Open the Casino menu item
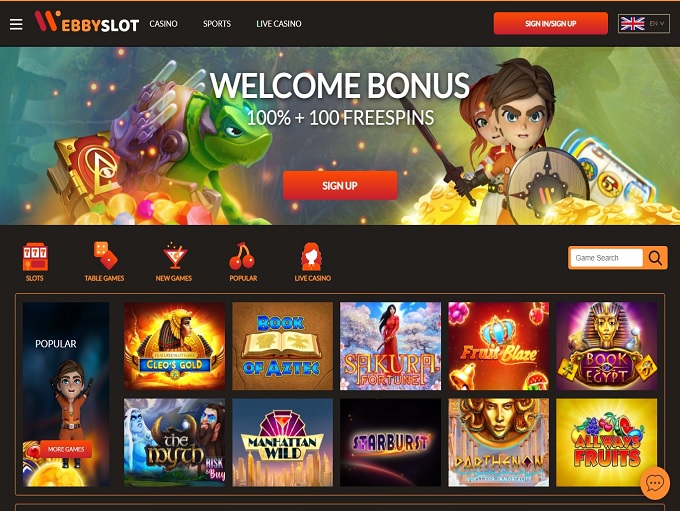Viewport: 680px width, 511px height. click(163, 24)
